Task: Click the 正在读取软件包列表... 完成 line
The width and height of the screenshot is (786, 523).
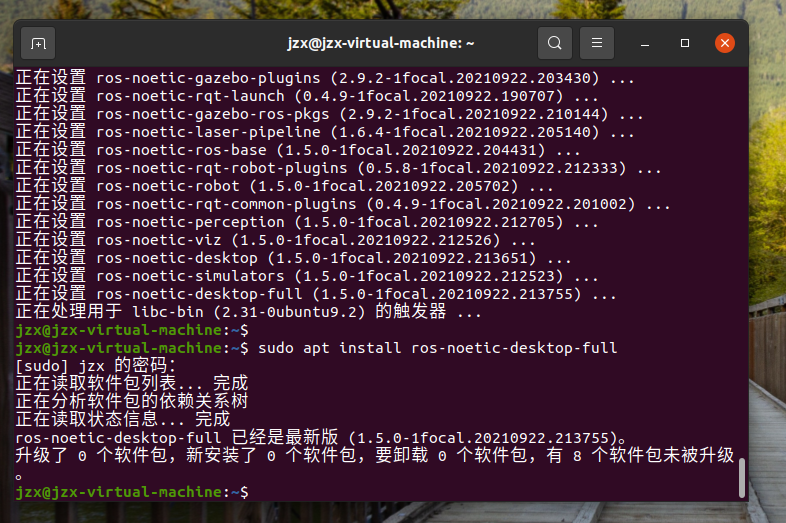Action: [131, 384]
